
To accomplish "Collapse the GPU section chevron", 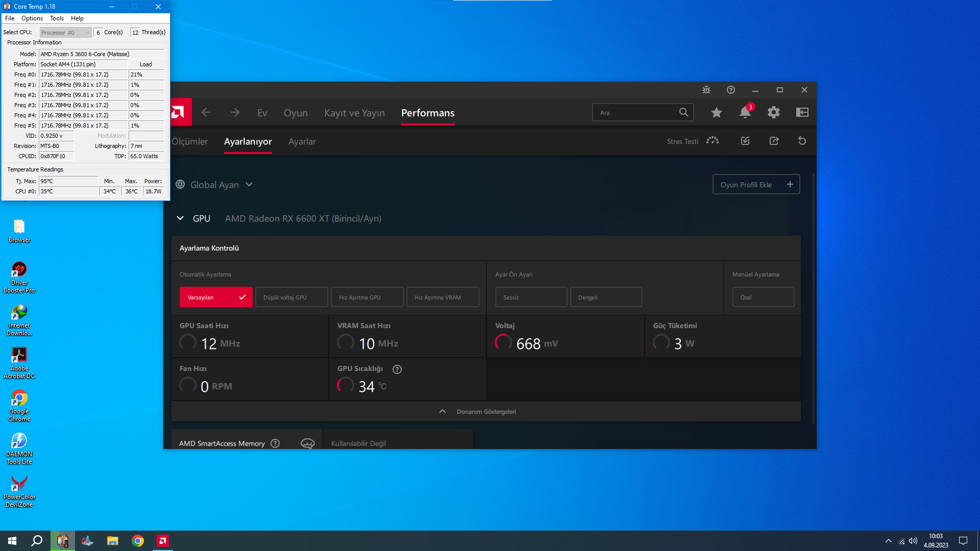I will pyautogui.click(x=180, y=218).
